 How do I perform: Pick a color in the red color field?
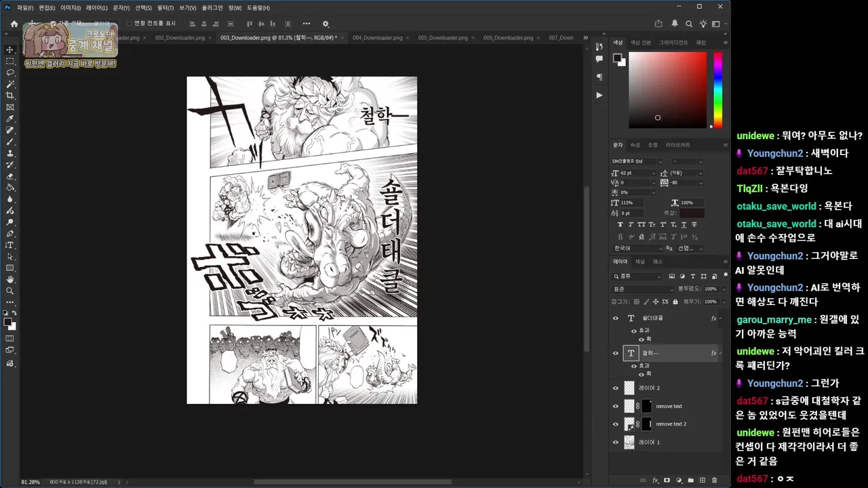pyautogui.click(x=667, y=89)
